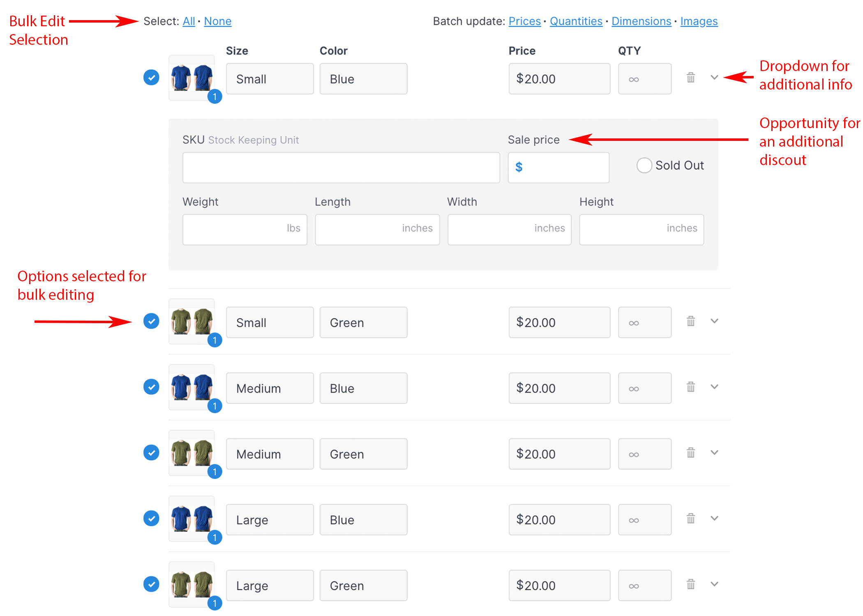Click the None selection link

click(217, 21)
